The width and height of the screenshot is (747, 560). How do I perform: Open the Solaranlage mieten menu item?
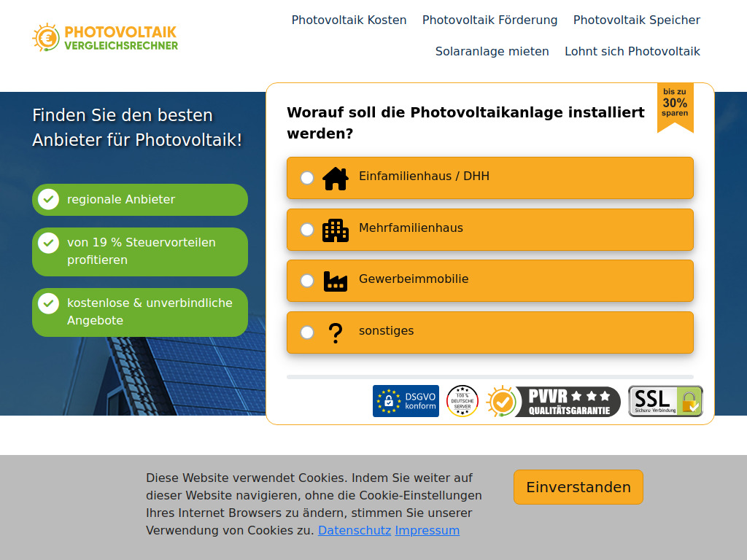coord(492,51)
